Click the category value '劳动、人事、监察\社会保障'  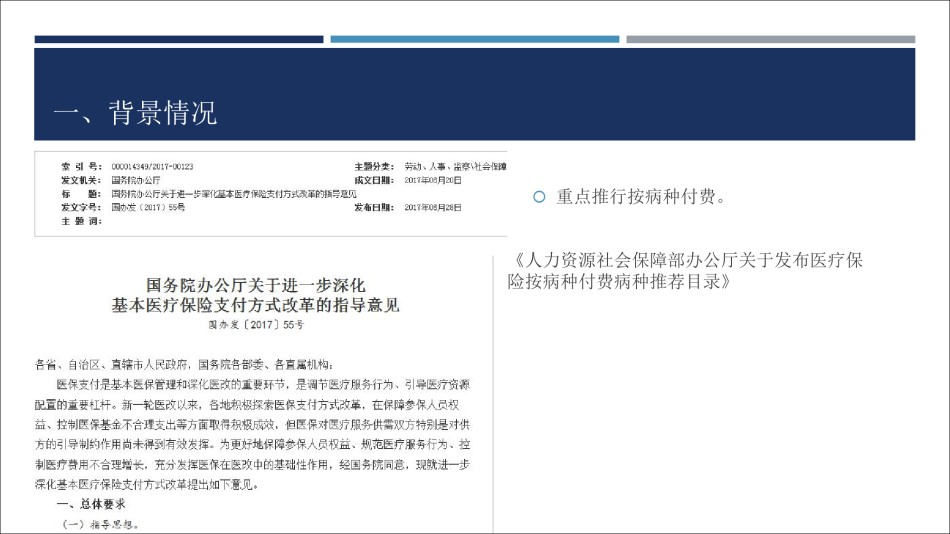pyautogui.click(x=456, y=166)
